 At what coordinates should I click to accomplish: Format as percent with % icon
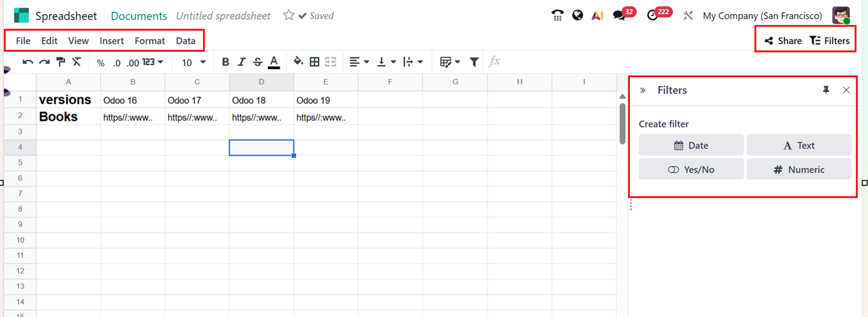point(101,63)
